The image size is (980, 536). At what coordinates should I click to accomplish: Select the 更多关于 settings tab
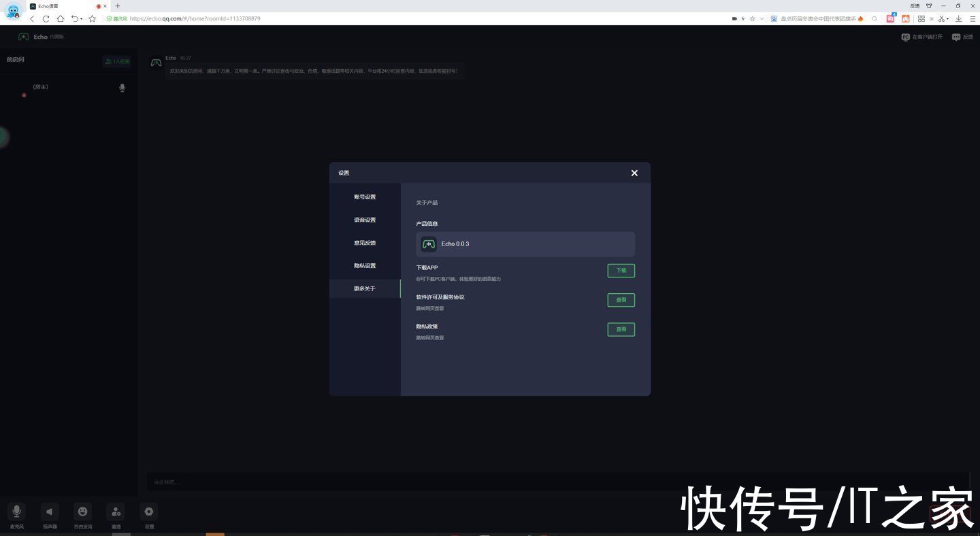pyautogui.click(x=365, y=288)
